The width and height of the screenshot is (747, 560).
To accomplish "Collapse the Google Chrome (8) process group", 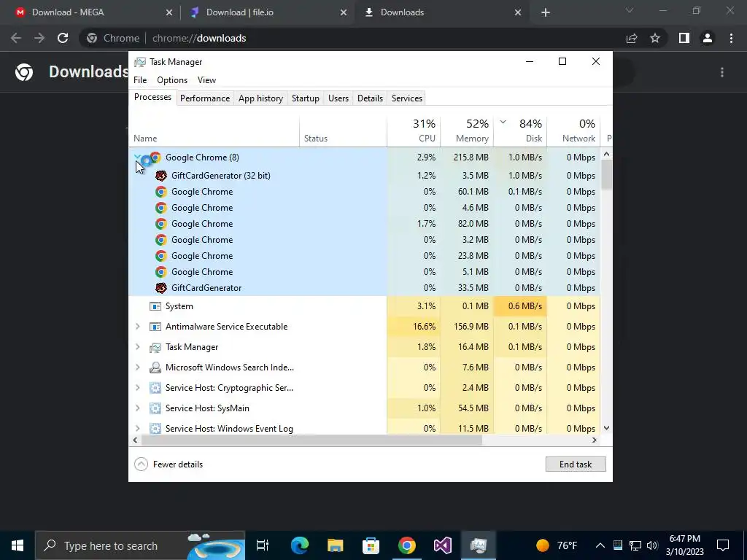I will [x=137, y=157].
